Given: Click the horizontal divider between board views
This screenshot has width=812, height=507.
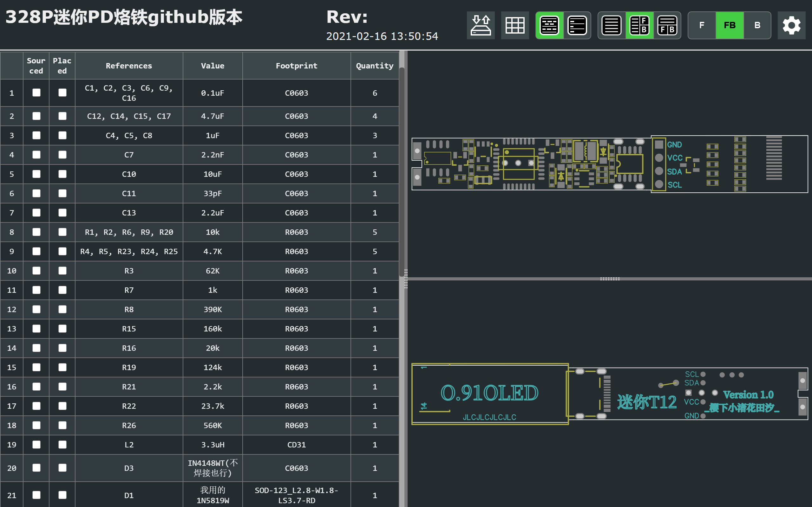Looking at the screenshot, I should pos(609,279).
